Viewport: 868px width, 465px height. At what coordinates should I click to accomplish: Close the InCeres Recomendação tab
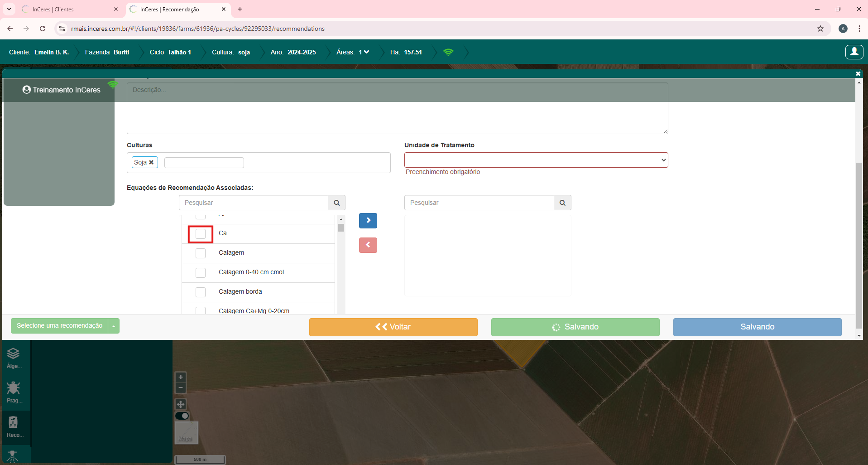coord(224,9)
